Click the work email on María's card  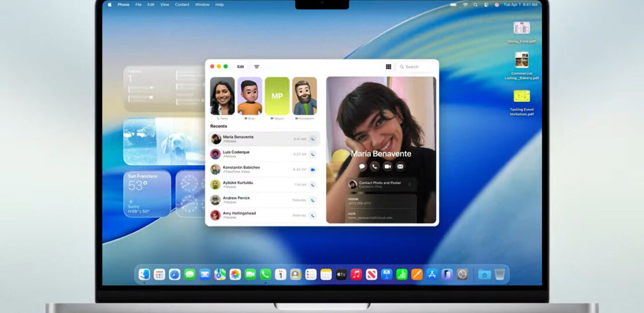pos(370,218)
